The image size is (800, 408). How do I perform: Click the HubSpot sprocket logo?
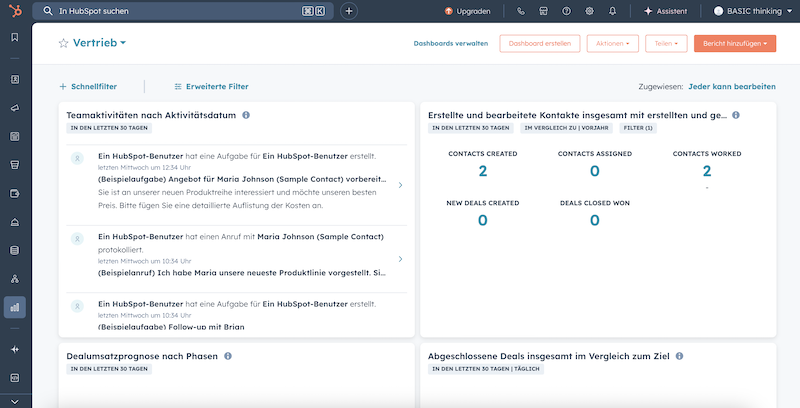tap(14, 11)
